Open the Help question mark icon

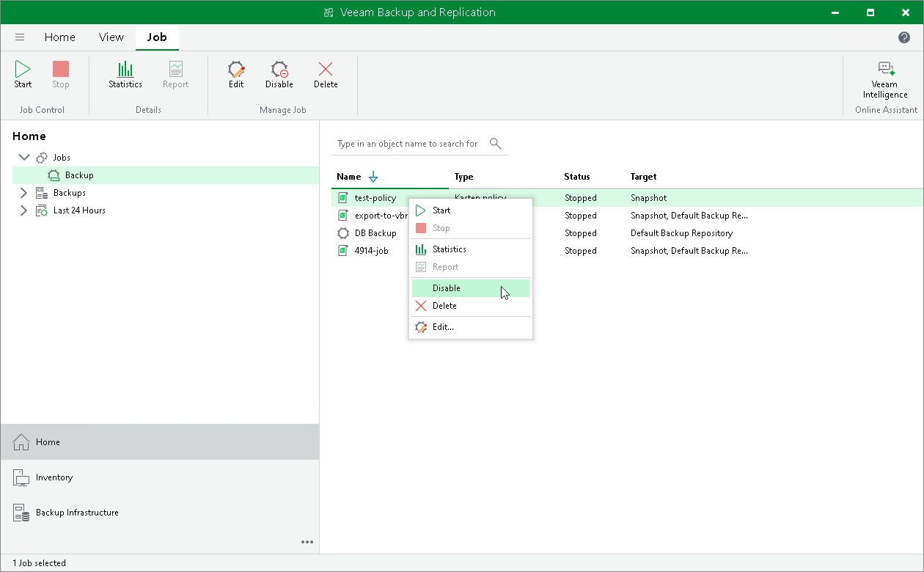[x=904, y=37]
